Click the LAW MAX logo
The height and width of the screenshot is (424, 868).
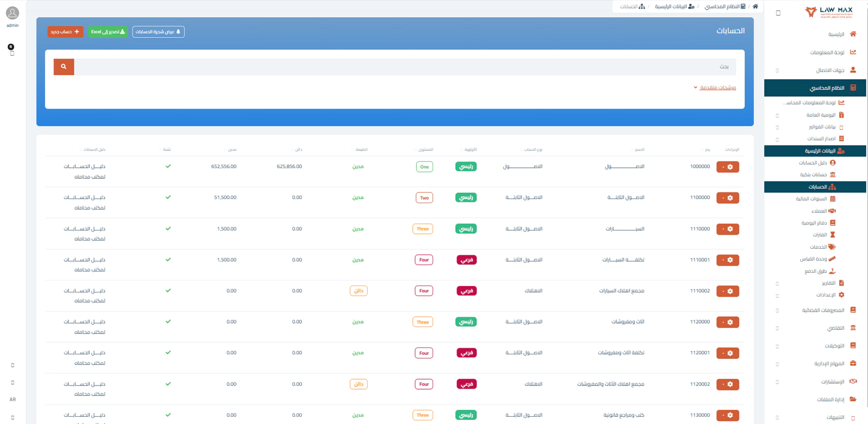pos(829,12)
